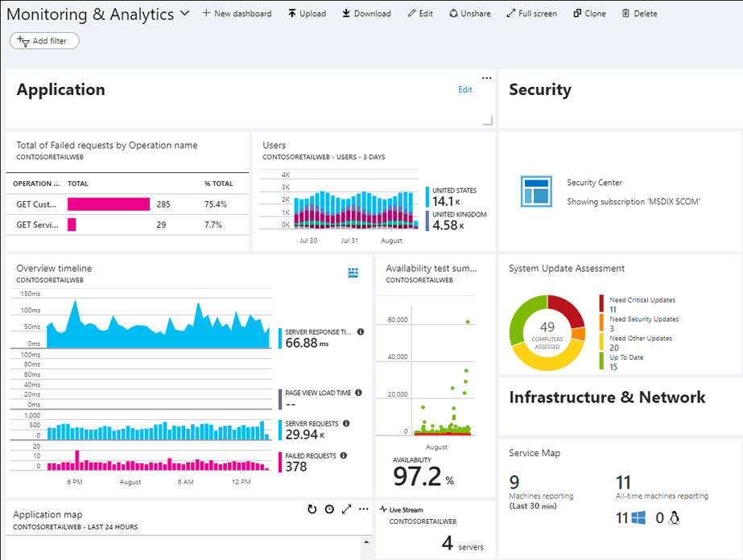Click the OPERATION column header

(x=36, y=183)
